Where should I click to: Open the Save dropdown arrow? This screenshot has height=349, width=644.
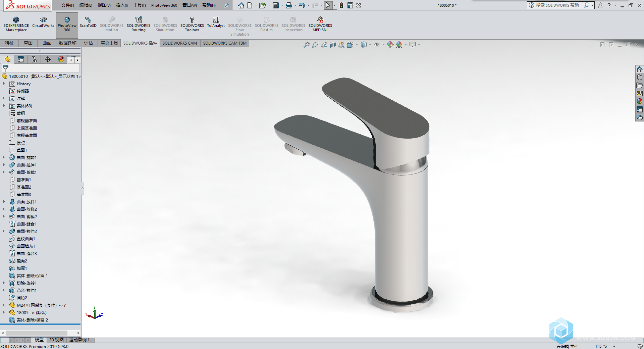282,5
